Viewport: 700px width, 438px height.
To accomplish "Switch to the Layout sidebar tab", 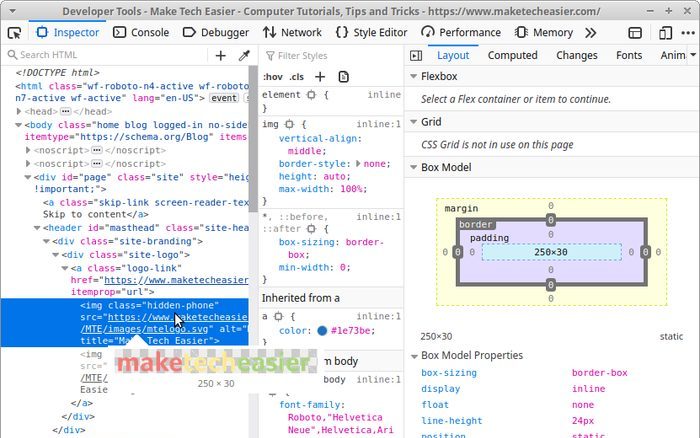I will pos(453,55).
